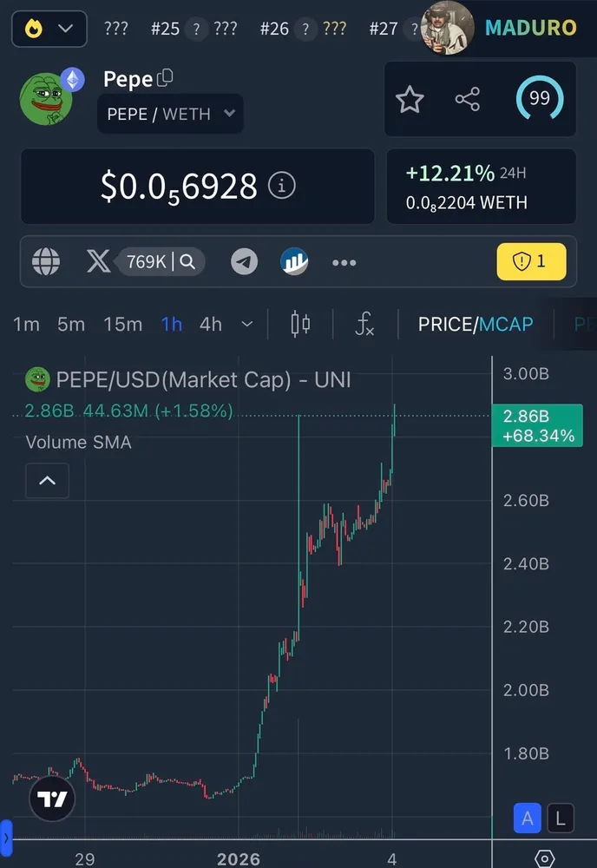Open the X (Twitter) profile icon
Viewport: 597px width, 868px height.
point(98,261)
